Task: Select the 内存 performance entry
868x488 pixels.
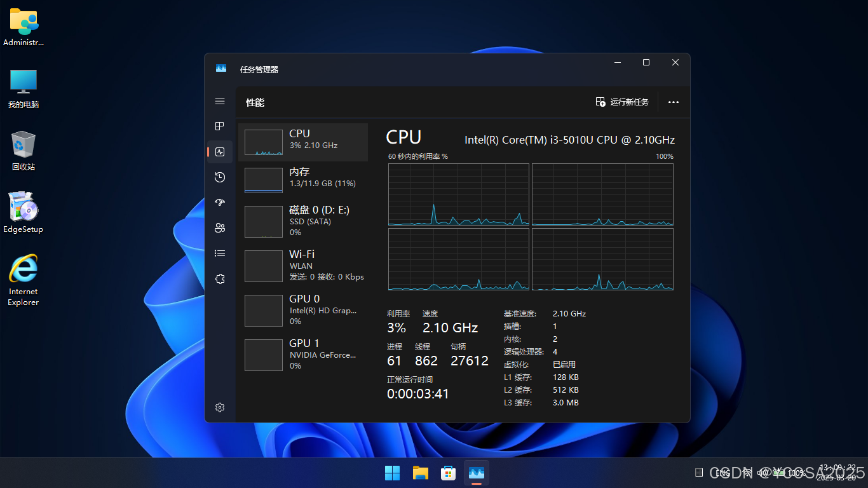Action: tap(303, 180)
